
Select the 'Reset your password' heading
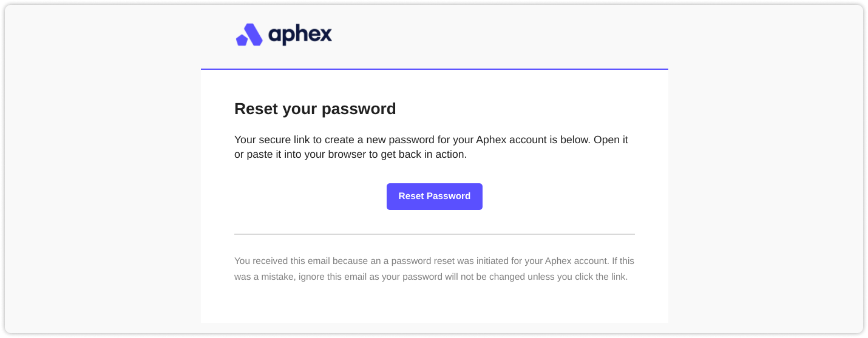[x=315, y=109]
